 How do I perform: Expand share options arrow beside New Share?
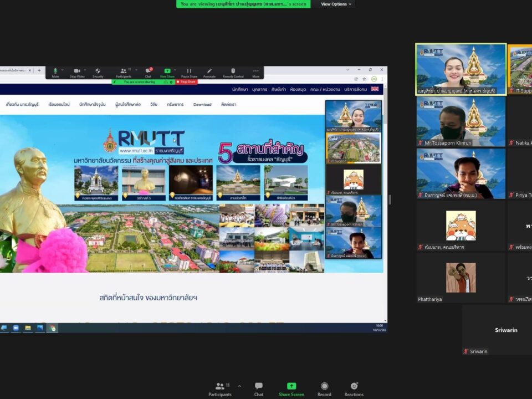pyautogui.click(x=175, y=70)
